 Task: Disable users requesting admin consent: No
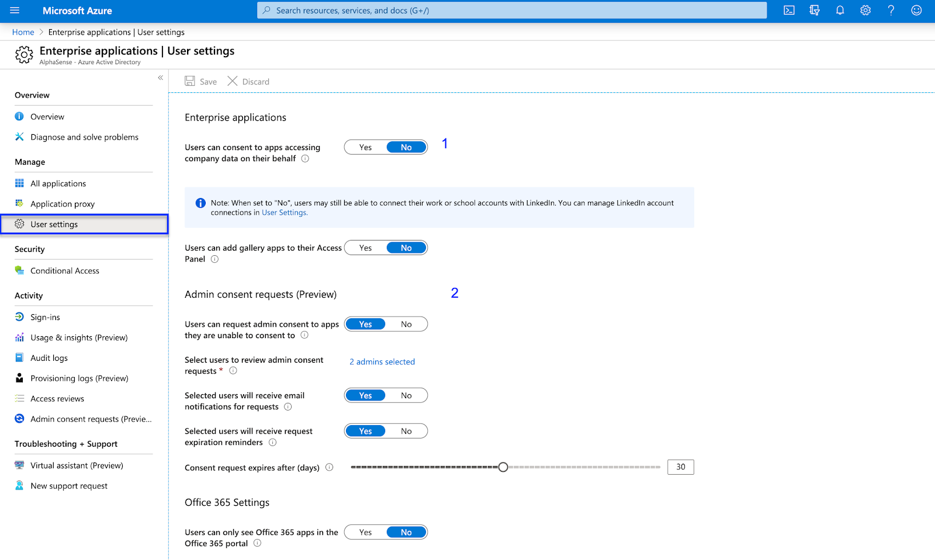click(406, 324)
